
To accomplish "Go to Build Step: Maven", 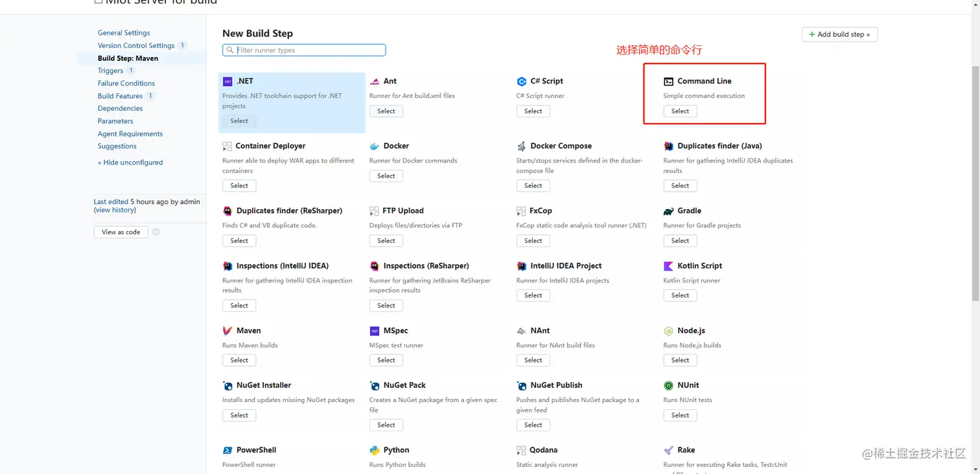I will tap(128, 58).
